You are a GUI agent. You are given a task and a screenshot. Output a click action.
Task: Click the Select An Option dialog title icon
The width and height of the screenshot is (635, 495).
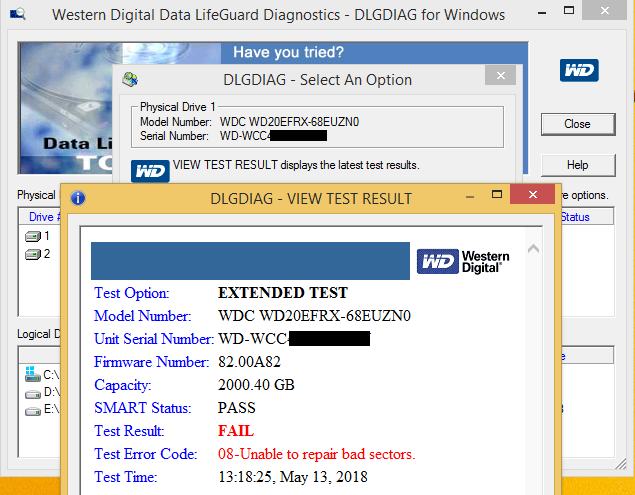tap(130, 79)
